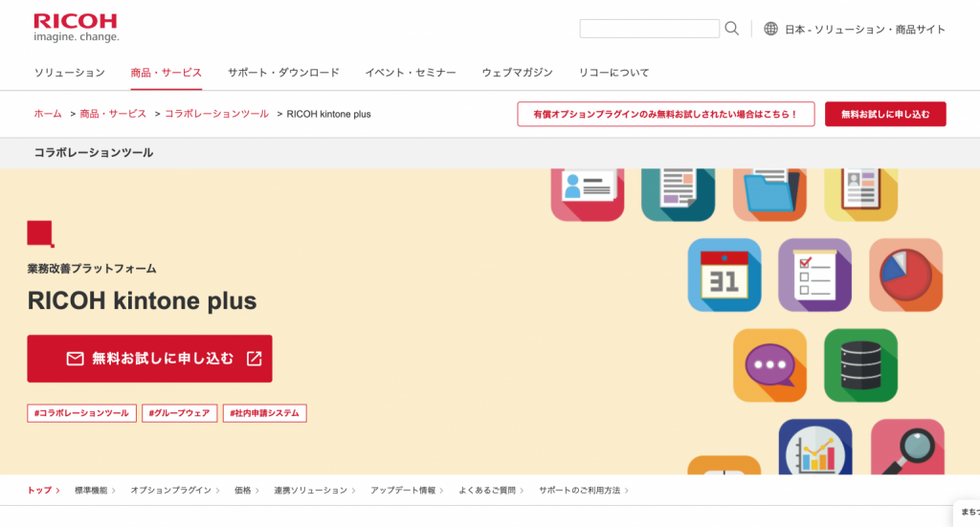Click the purple checklist app icon

tap(815, 274)
